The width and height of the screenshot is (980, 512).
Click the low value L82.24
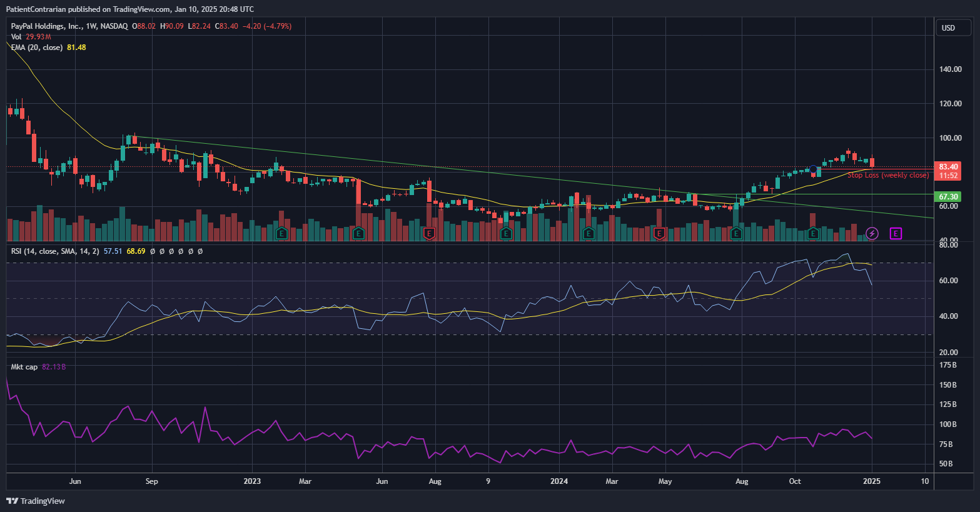coord(200,26)
